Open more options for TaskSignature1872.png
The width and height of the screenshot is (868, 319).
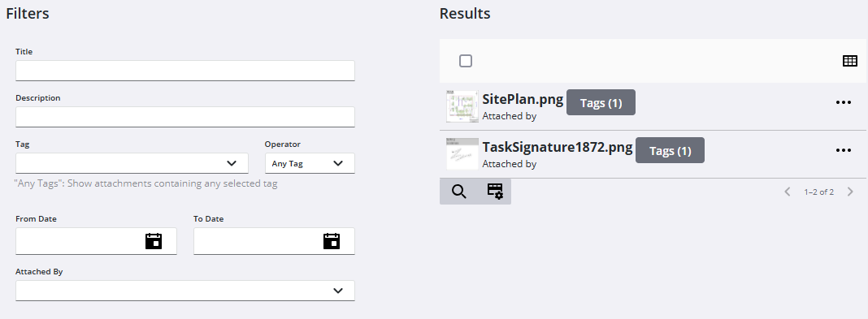click(x=843, y=150)
